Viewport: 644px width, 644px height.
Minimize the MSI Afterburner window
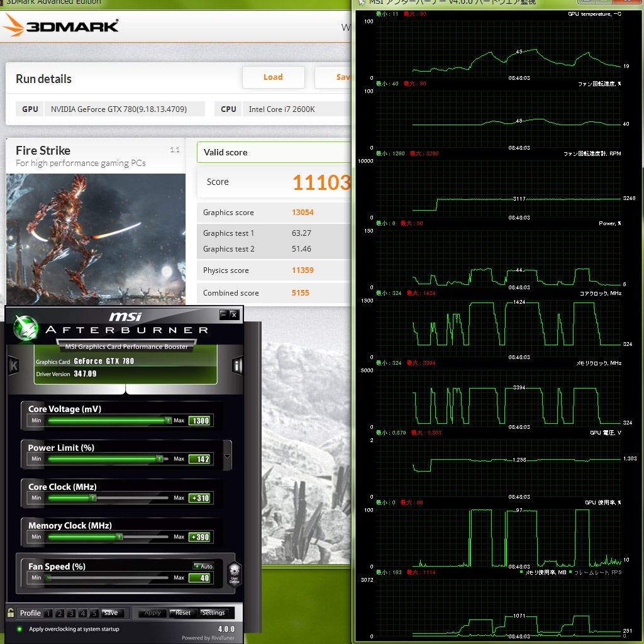[223, 314]
